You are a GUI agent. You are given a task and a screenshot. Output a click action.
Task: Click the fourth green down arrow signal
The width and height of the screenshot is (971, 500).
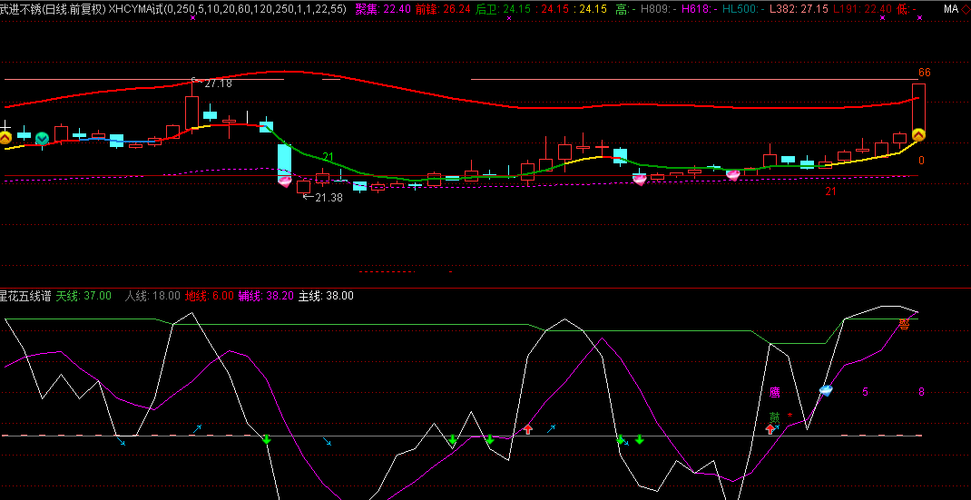(620, 440)
